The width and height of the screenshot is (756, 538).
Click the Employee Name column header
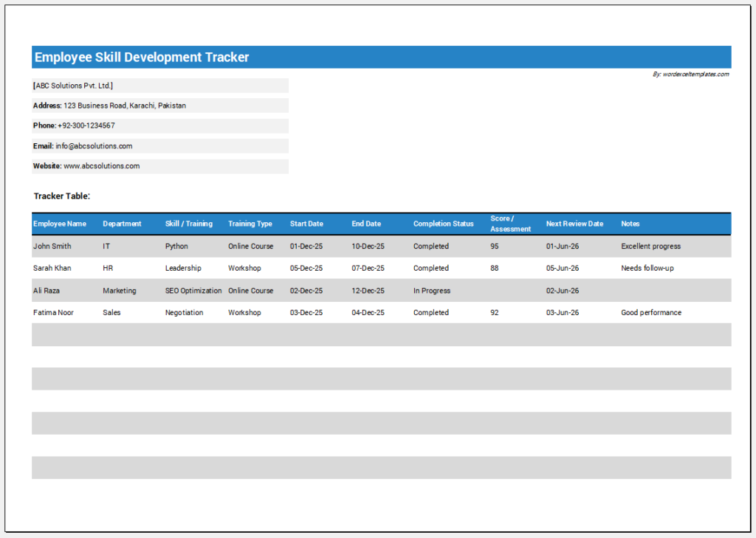pos(60,224)
